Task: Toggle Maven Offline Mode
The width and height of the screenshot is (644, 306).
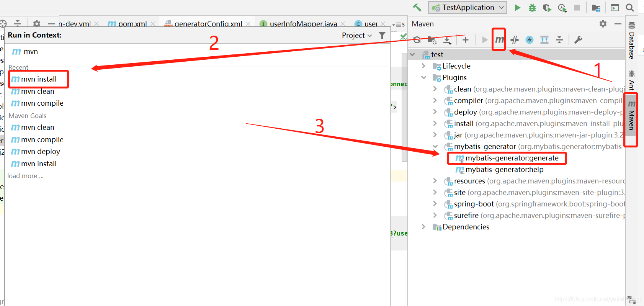Action: coord(515,40)
